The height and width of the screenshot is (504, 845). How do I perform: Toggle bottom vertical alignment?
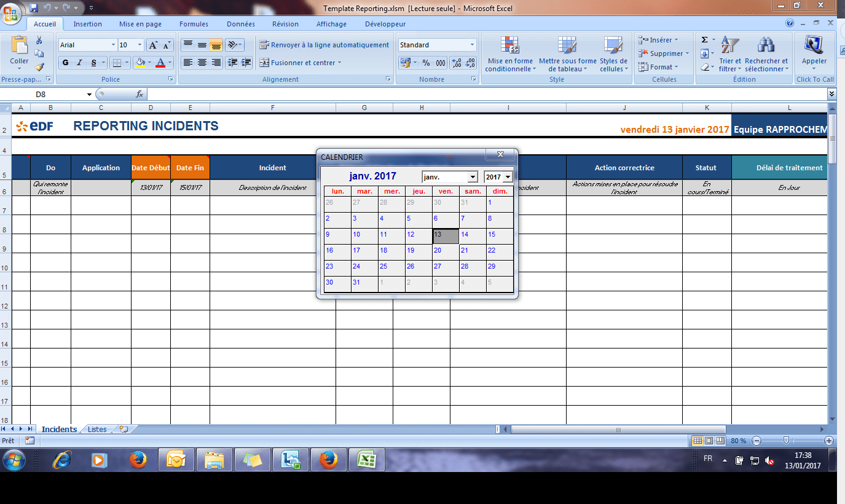coord(216,45)
